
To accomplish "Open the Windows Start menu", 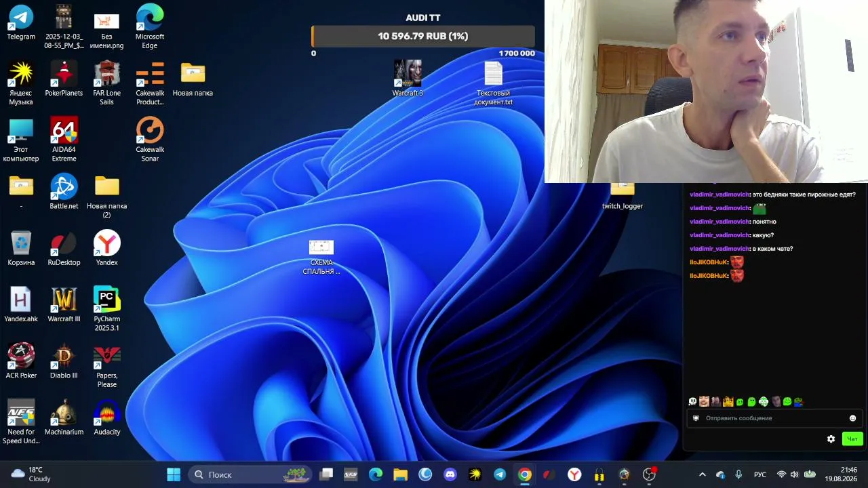I will (174, 474).
